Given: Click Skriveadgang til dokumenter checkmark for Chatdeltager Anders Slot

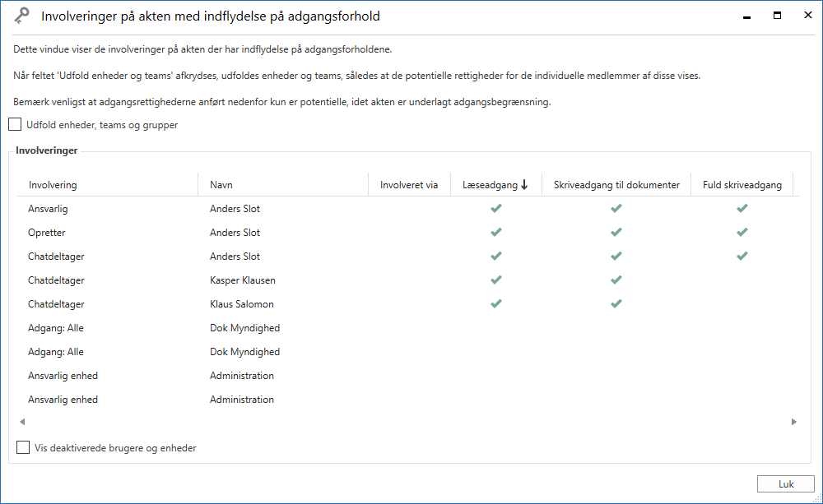Looking at the screenshot, I should point(616,257).
